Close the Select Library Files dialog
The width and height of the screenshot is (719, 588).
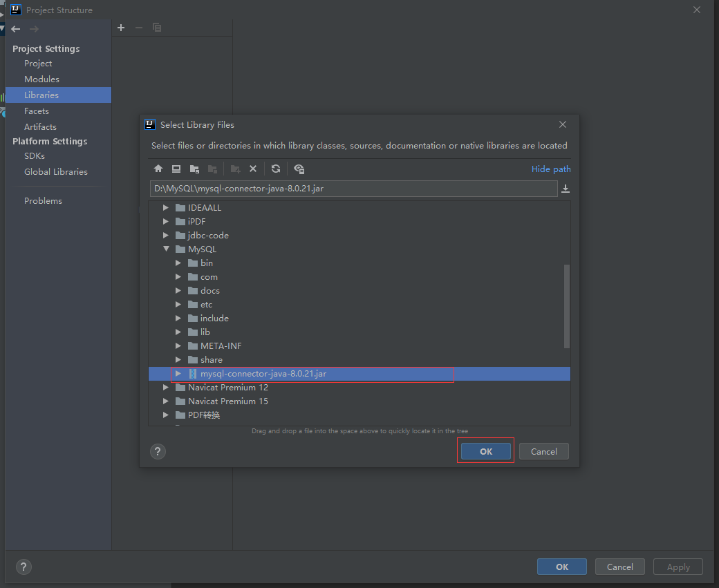point(563,124)
